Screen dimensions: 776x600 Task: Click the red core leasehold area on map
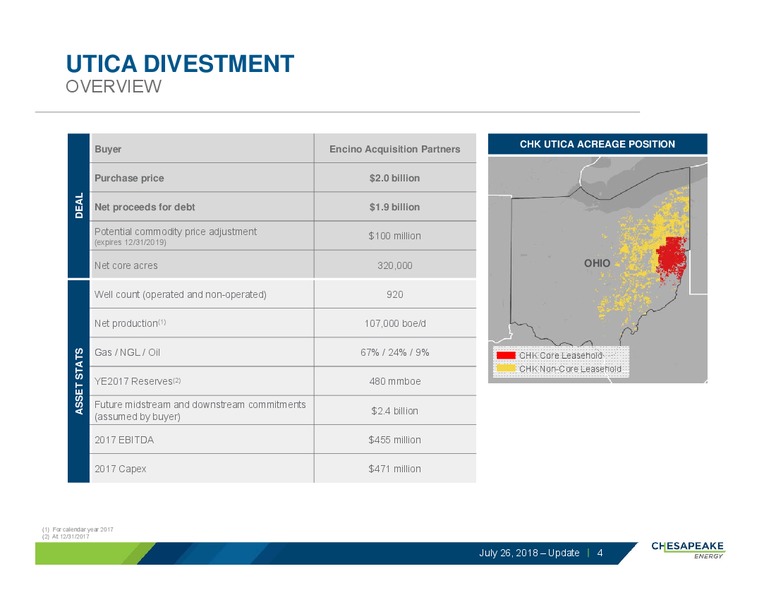click(x=672, y=258)
